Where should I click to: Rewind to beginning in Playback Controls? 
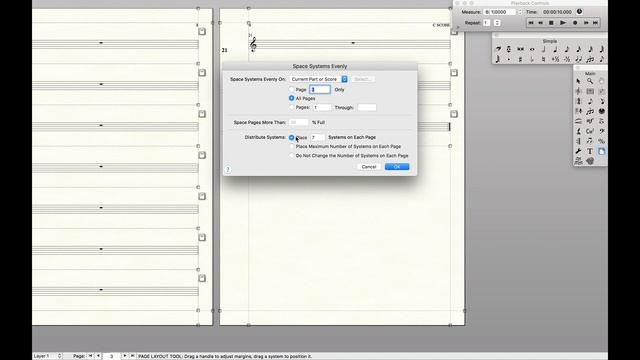point(531,23)
